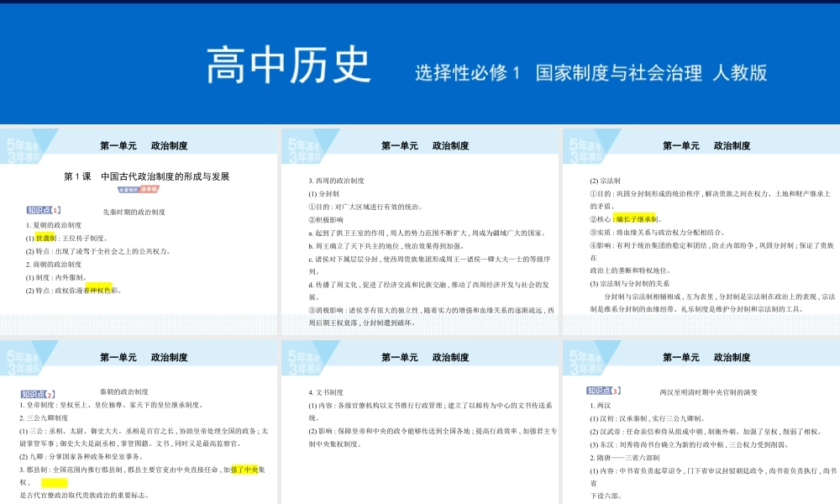
Task: Open the slide about 两汉至明清时期中央官制的演变
Action: click(701, 422)
